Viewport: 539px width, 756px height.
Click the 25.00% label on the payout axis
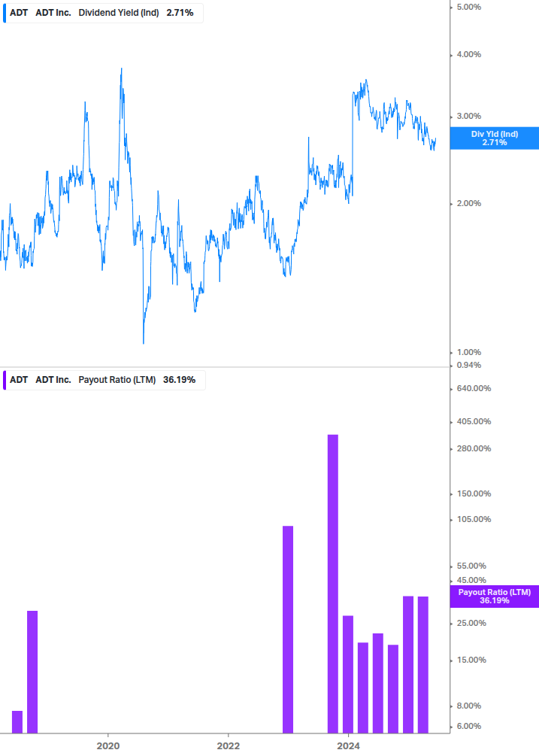[x=471, y=624]
